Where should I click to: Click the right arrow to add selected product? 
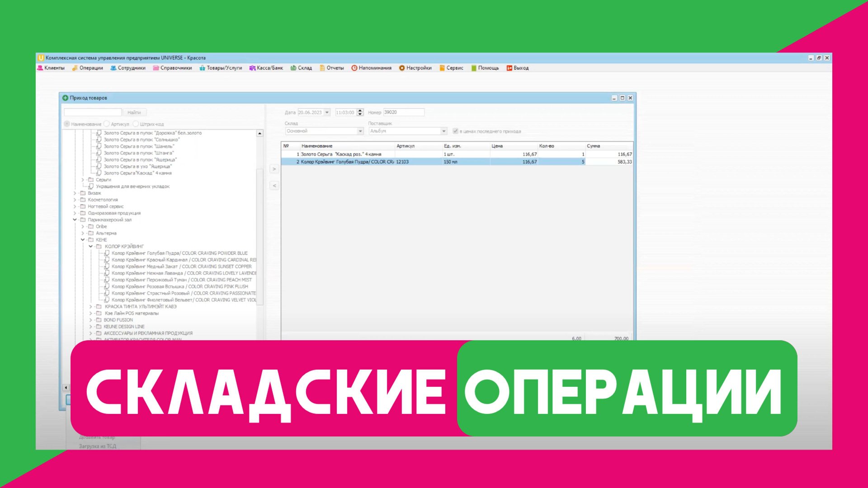[x=274, y=169]
